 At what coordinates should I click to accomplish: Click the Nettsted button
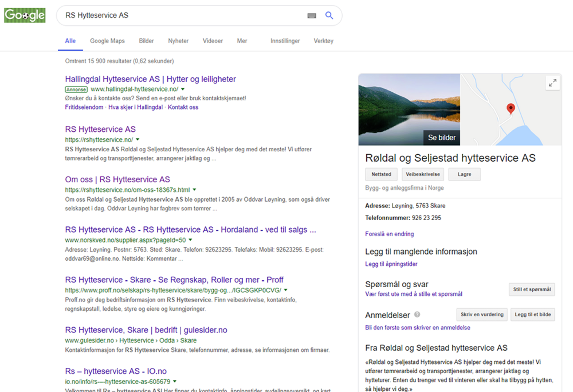[381, 174]
